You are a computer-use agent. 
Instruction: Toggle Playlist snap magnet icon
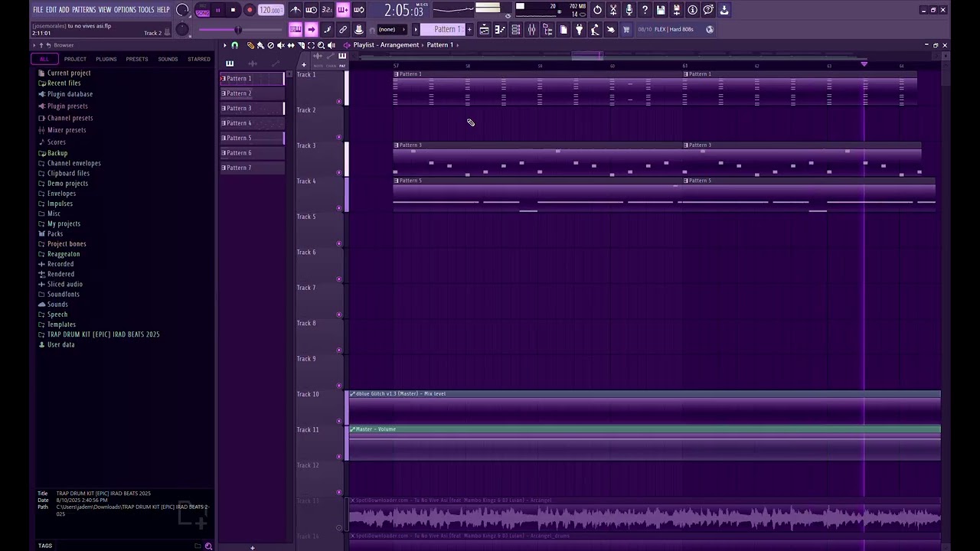click(x=235, y=45)
